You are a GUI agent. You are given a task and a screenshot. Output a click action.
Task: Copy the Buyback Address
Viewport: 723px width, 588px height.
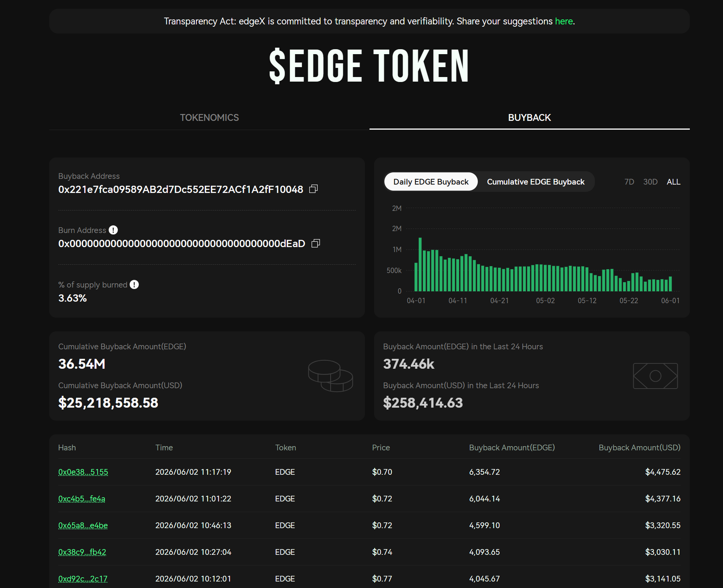(313, 189)
